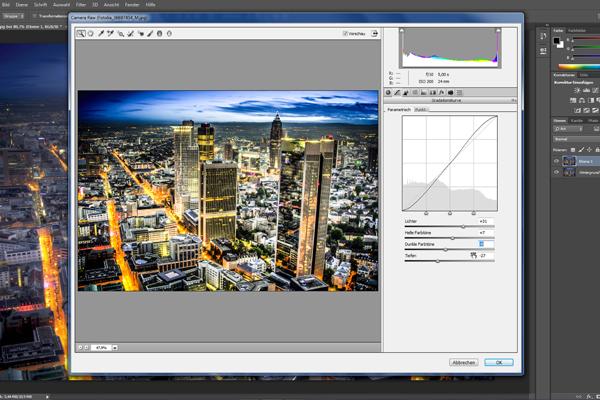
Task: Hide the Ebene 1 layer visibility eye
Action: tap(556, 160)
